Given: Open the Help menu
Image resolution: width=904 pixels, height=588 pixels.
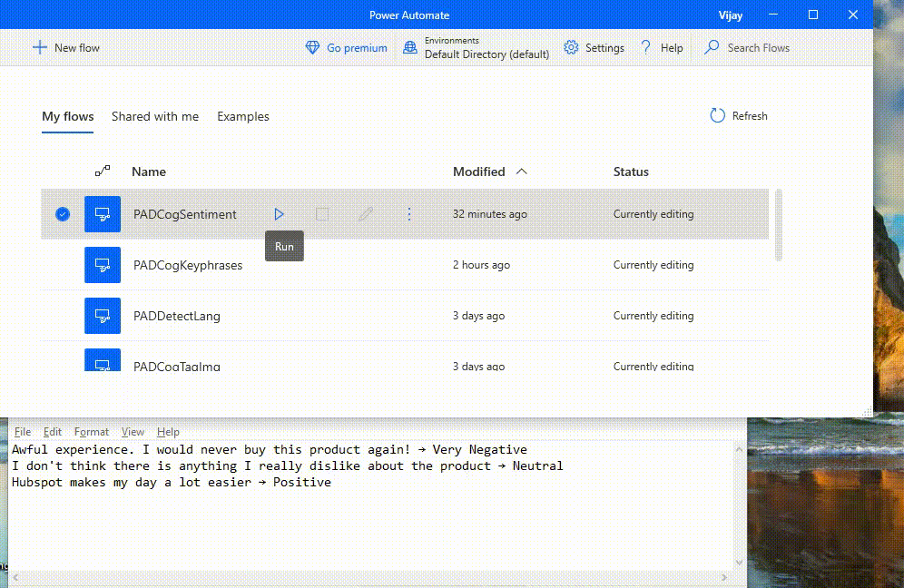Looking at the screenshot, I should click(x=662, y=48).
